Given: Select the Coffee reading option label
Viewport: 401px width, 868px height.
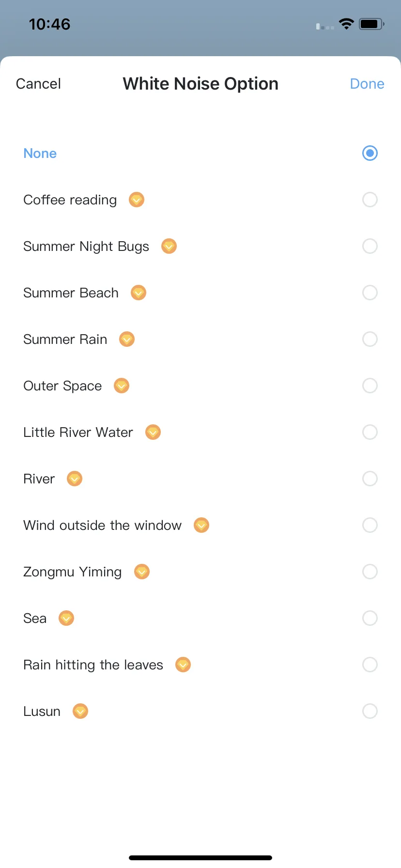Looking at the screenshot, I should tap(70, 200).
